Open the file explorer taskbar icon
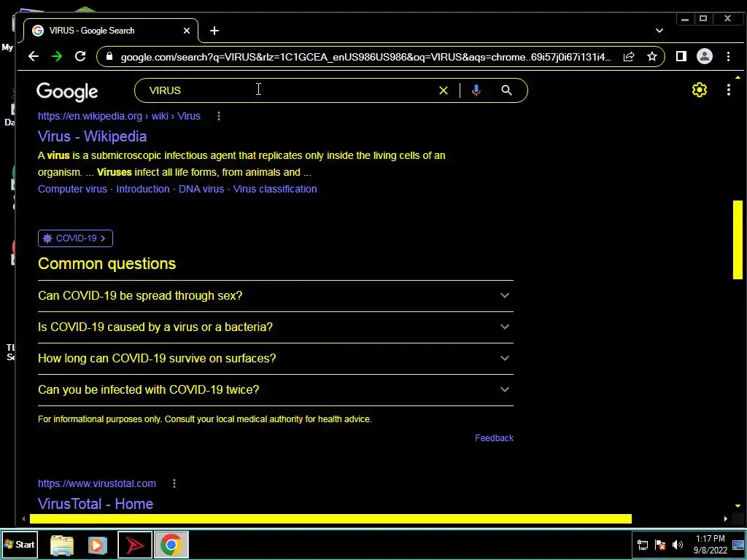Screen dimensions: 747x560 click(x=62, y=545)
